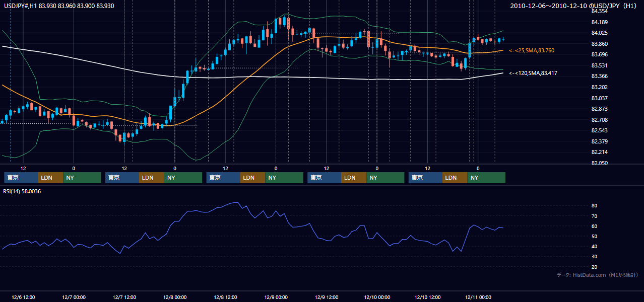Click the 12/6 12:00 time axis label
Viewport: 644px width, 302px height.
point(23,297)
